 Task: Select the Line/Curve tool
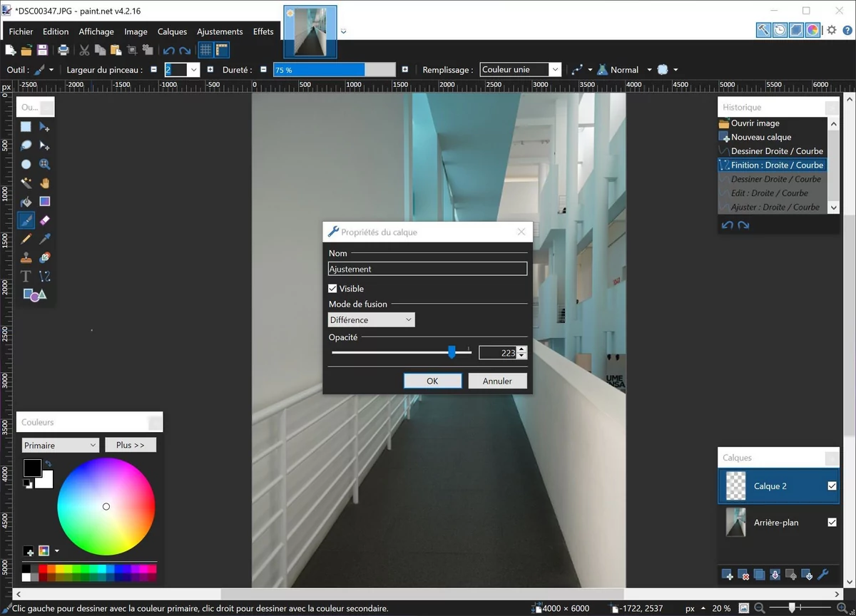tap(44, 276)
